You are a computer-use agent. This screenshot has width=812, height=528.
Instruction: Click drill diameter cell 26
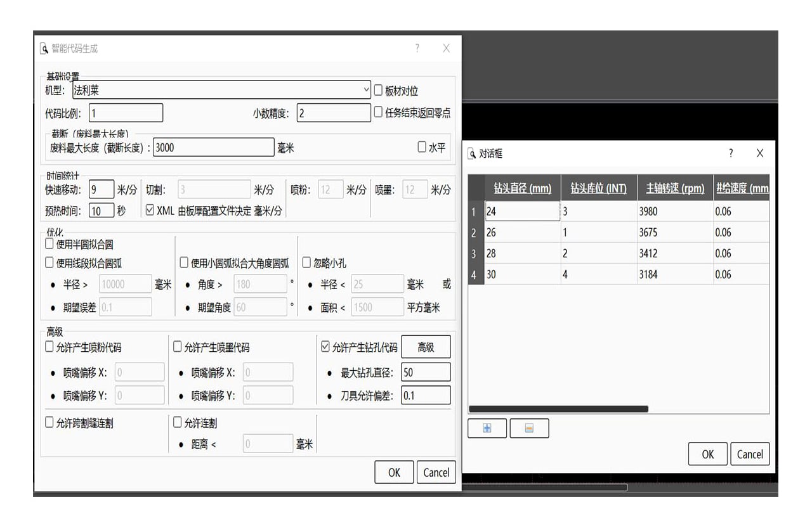[x=523, y=233]
